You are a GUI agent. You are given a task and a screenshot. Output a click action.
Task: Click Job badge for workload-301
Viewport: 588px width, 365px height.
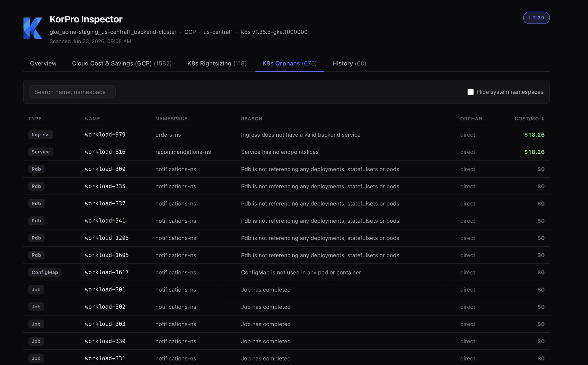point(36,289)
